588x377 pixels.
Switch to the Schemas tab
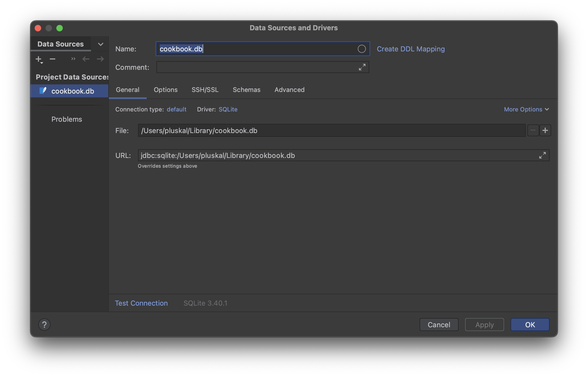coord(247,90)
